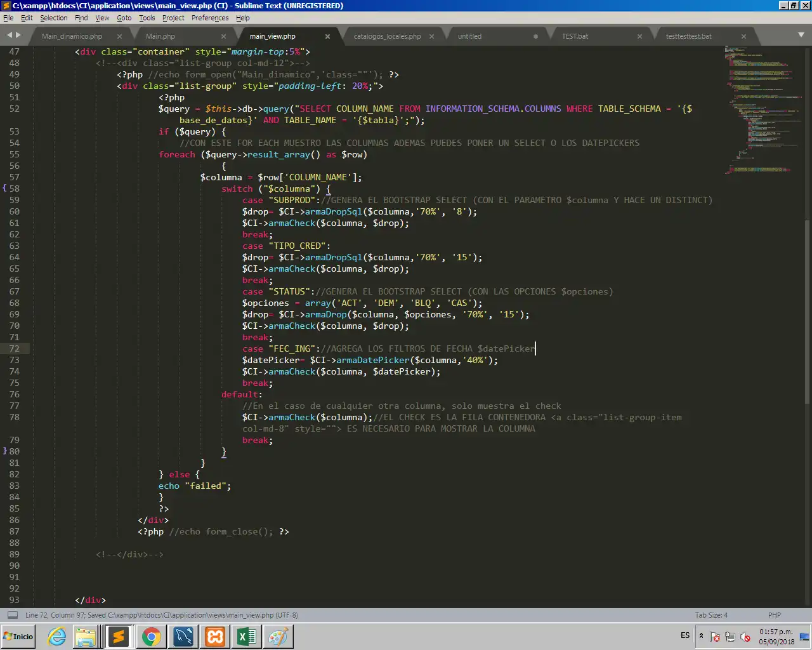Viewport: 812px width, 650px height.
Task: Click the muted volume icon in system tray
Action: click(745, 637)
